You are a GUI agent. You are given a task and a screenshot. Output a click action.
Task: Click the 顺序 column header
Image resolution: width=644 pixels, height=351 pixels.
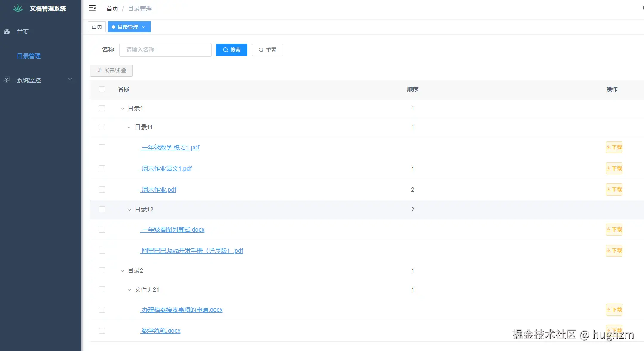413,89
